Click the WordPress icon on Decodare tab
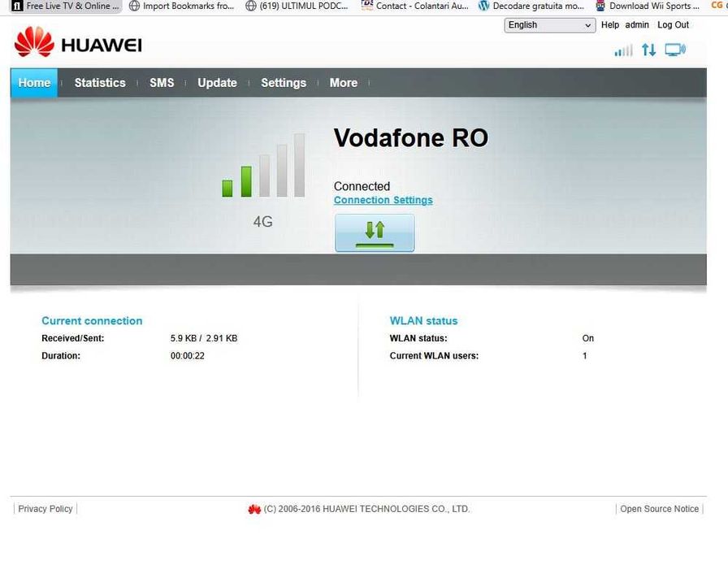This screenshot has width=728, height=569. 483,6
